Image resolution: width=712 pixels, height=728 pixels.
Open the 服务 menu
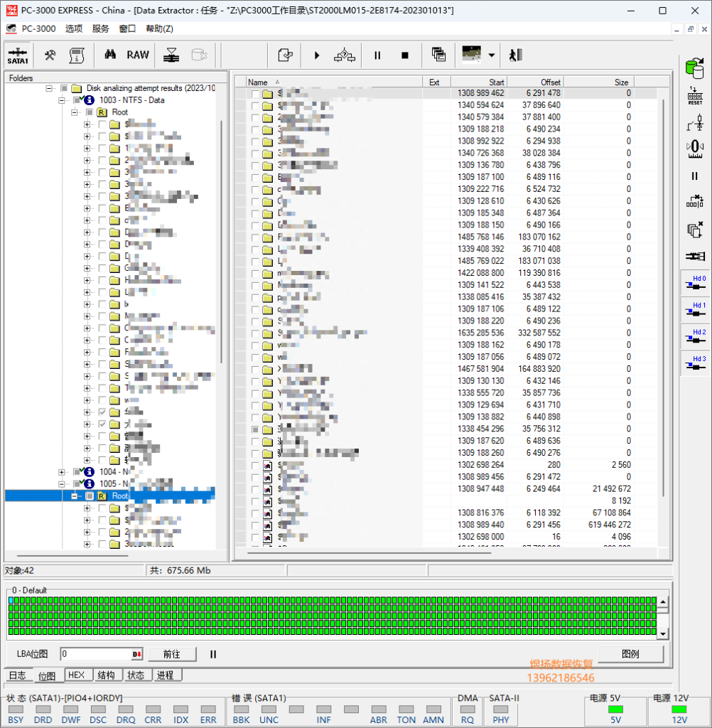[x=100, y=28]
